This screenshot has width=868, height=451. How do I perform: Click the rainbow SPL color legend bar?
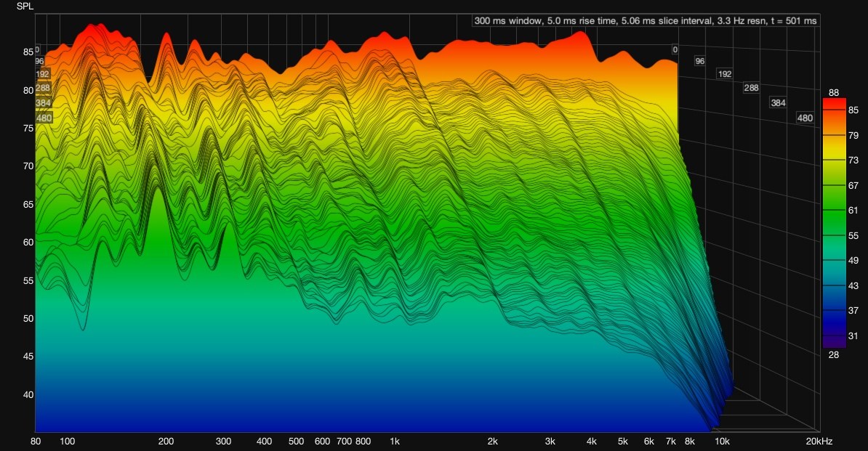coord(835,223)
